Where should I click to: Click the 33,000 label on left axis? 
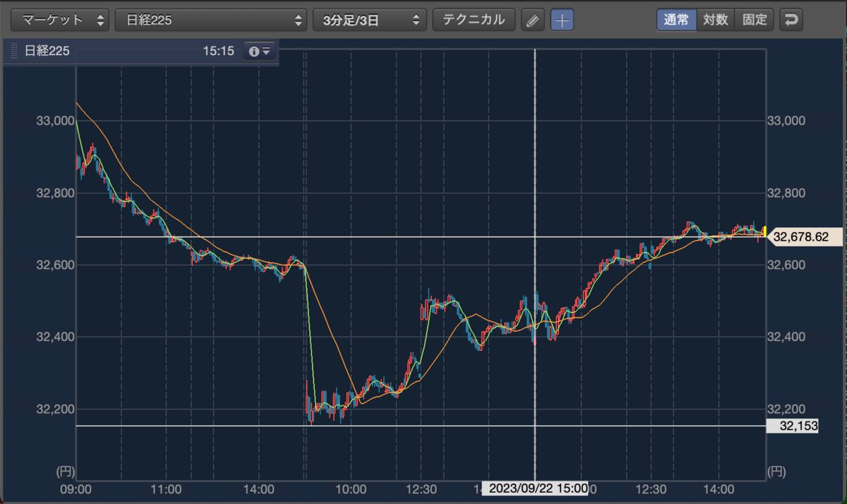pos(55,121)
